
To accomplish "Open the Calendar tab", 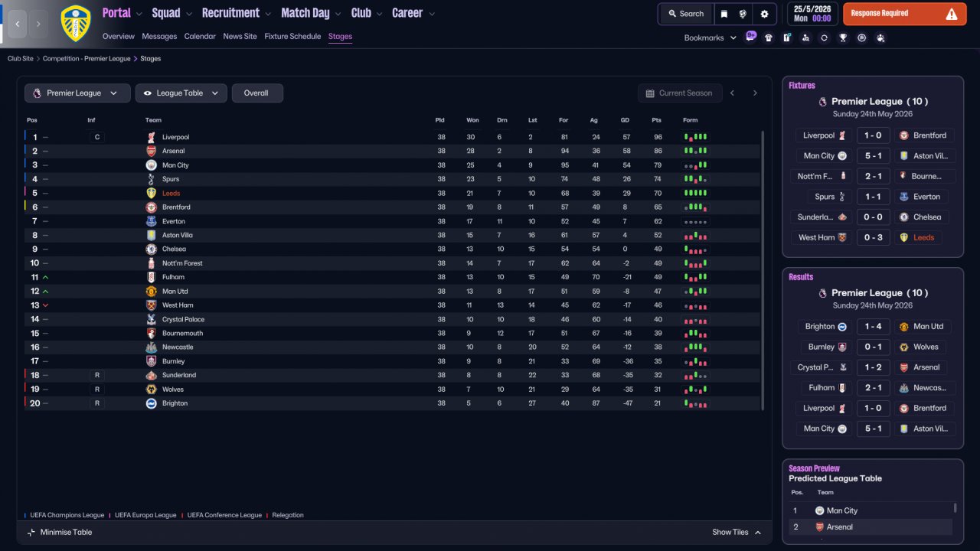I will 200,36.
